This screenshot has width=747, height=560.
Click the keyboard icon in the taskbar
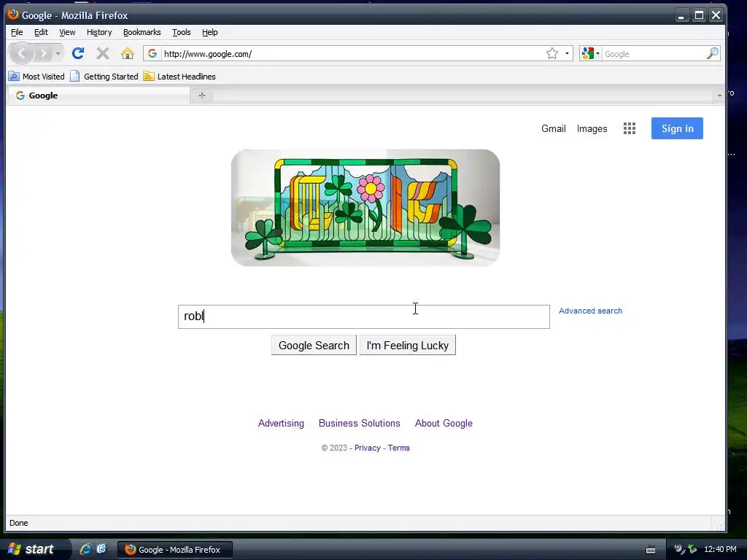click(x=650, y=550)
